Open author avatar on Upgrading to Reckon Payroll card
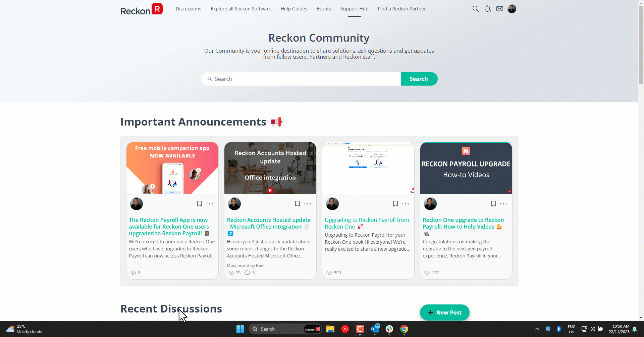Viewport: 644px width, 337px height. (x=332, y=204)
